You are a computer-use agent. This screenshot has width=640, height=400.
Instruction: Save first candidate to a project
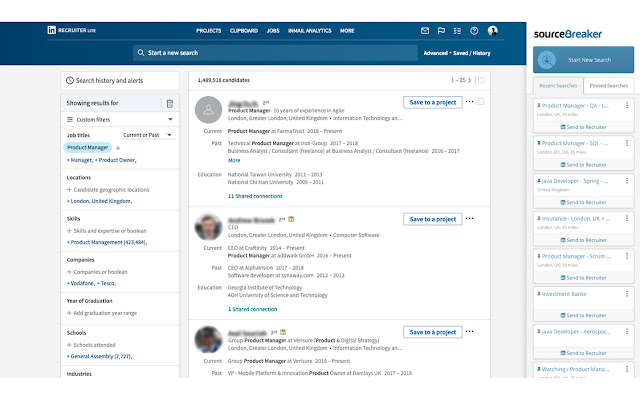433,102
